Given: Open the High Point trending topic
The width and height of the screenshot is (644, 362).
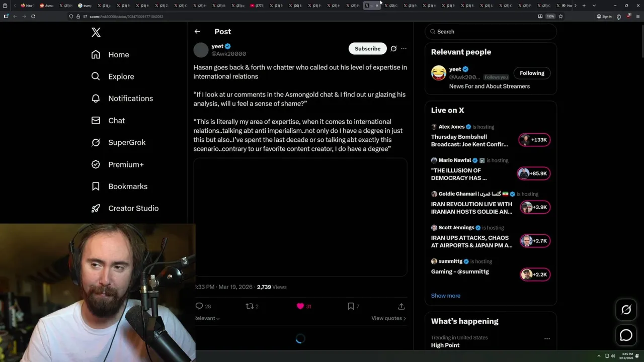Looking at the screenshot, I should (445, 345).
